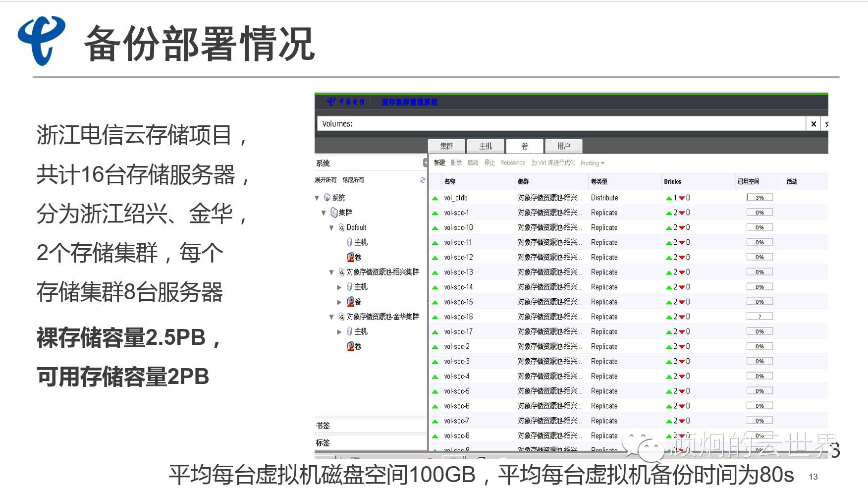The width and height of the screenshot is (868, 490).
Task: Click the 3% used-space bar for vol_ctdb
Action: pos(759,198)
